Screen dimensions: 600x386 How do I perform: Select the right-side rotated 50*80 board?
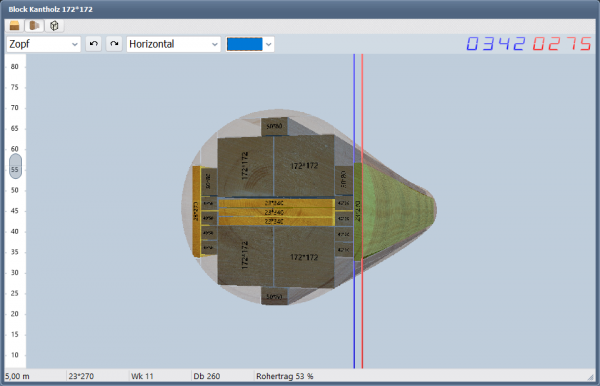(344, 180)
